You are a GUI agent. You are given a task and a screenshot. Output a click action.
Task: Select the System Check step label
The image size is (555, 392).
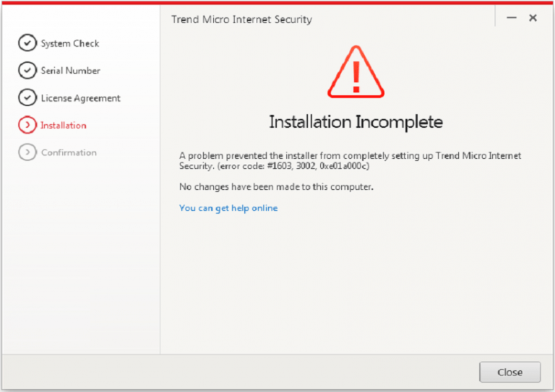click(x=70, y=43)
